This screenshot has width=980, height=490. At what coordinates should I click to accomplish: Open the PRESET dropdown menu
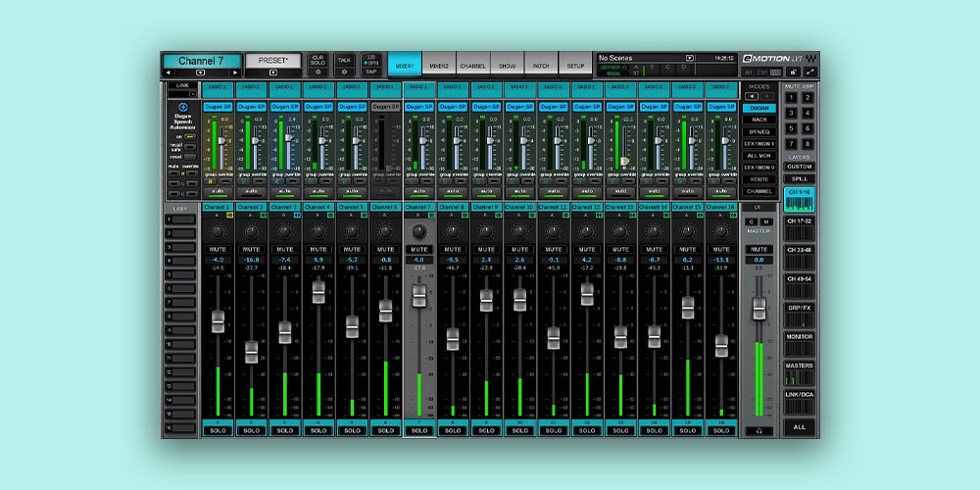273,73
